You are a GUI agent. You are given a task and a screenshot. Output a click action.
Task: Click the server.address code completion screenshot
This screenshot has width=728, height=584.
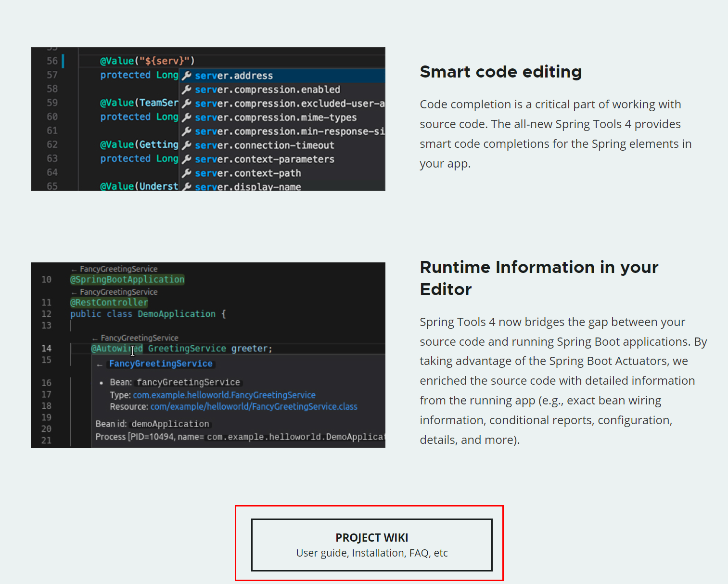click(x=208, y=119)
